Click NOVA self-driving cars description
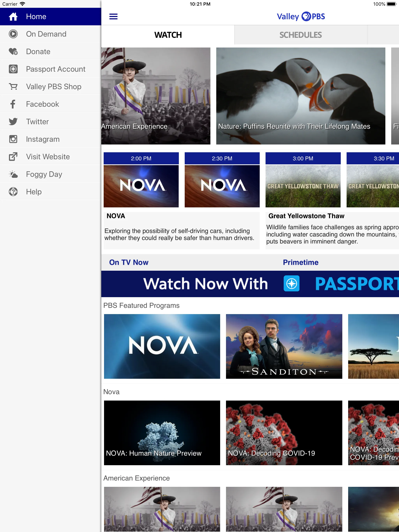The width and height of the screenshot is (399, 532). [179, 234]
